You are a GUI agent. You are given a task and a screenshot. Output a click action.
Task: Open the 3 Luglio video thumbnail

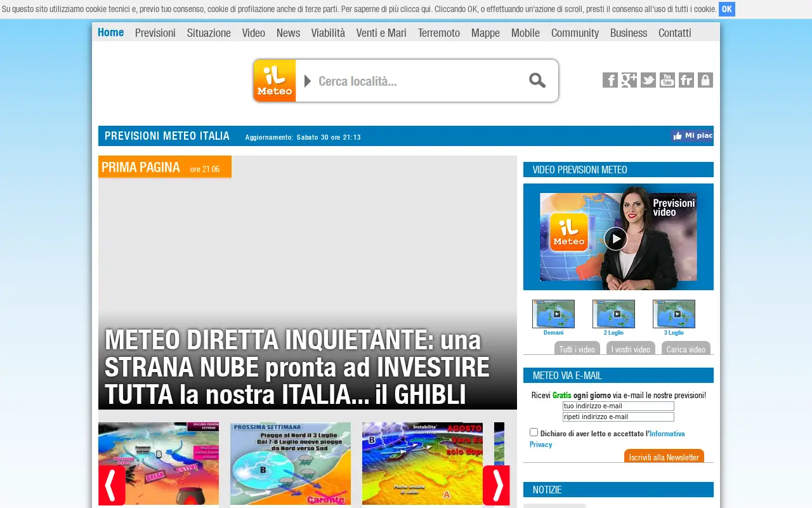point(674,314)
